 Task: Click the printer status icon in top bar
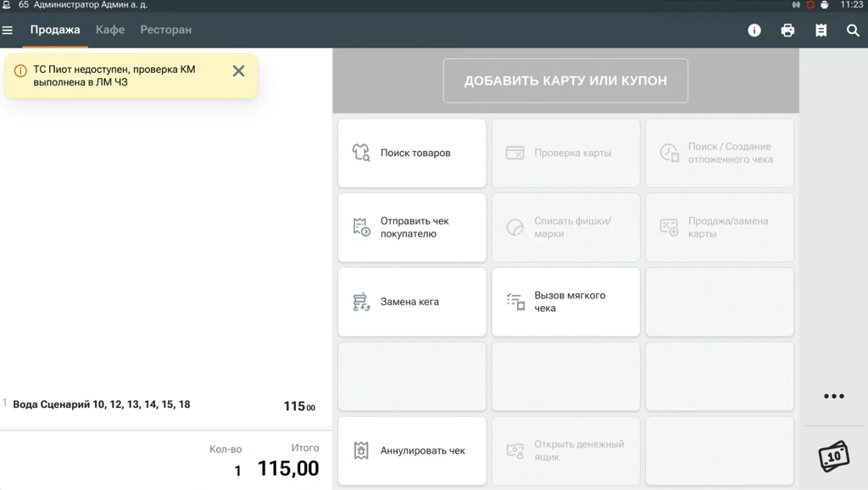coord(824,5)
